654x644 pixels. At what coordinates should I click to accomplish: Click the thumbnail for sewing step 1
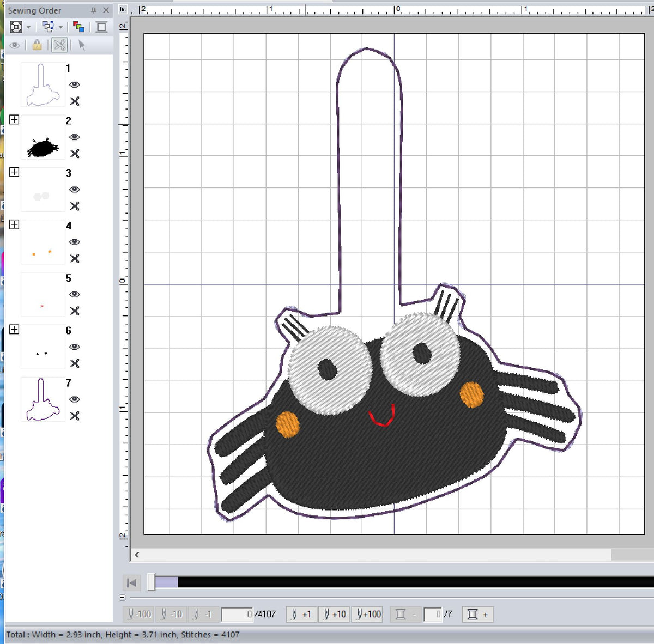pos(42,84)
